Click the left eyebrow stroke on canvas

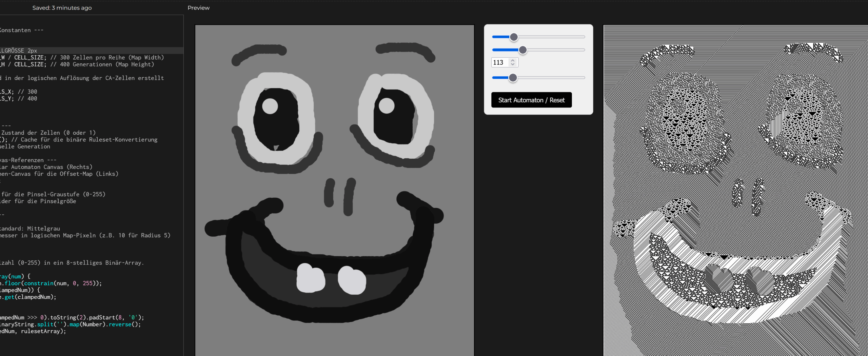coord(258,53)
